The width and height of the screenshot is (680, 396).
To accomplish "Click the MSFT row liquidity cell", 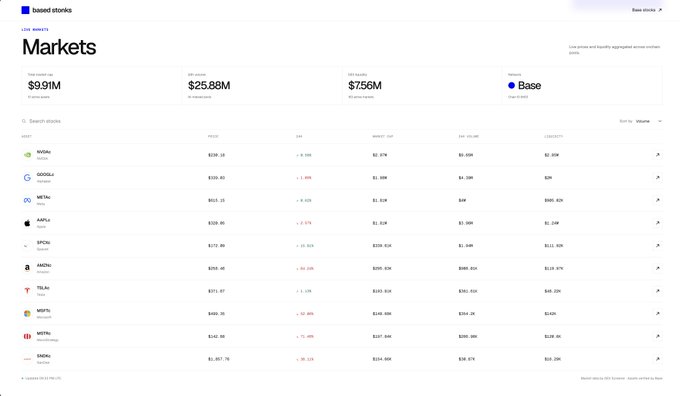I will pyautogui.click(x=550, y=314).
